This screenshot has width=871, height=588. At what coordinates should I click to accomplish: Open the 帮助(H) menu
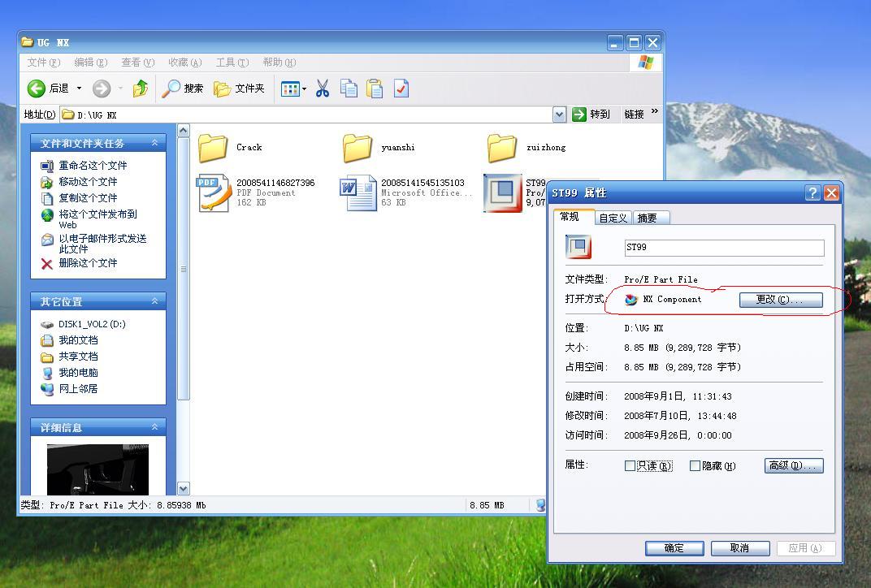click(x=279, y=63)
